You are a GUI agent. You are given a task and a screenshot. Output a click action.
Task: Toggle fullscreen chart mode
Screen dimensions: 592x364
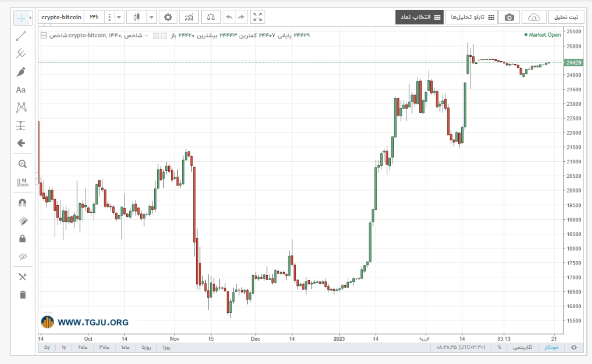(x=257, y=17)
